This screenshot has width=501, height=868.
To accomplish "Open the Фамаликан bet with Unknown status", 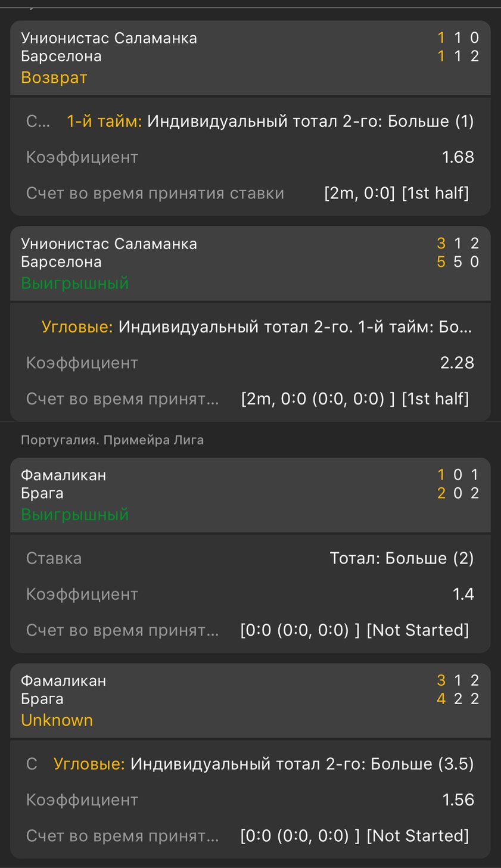I will tap(250, 700).
